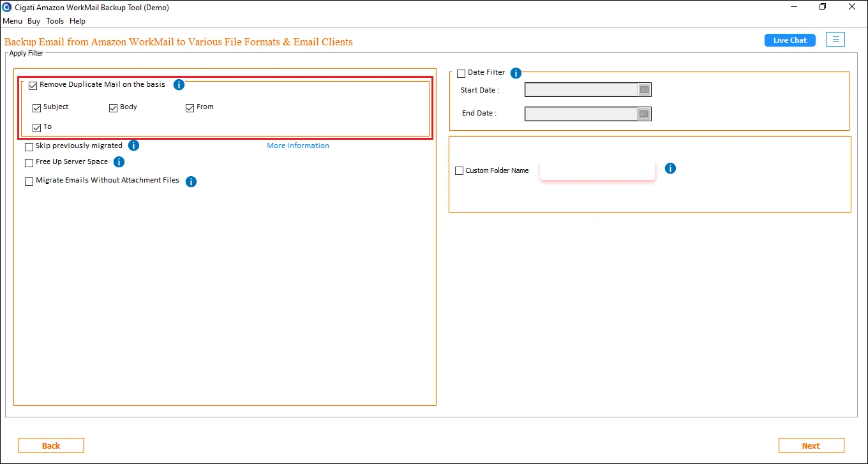Enable Free Up Server Space checkbox
The image size is (868, 464).
pyautogui.click(x=29, y=163)
